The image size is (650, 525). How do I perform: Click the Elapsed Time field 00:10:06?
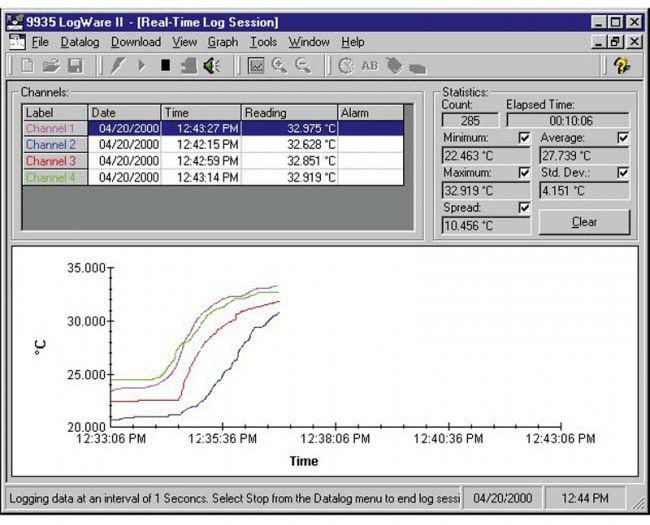568,121
